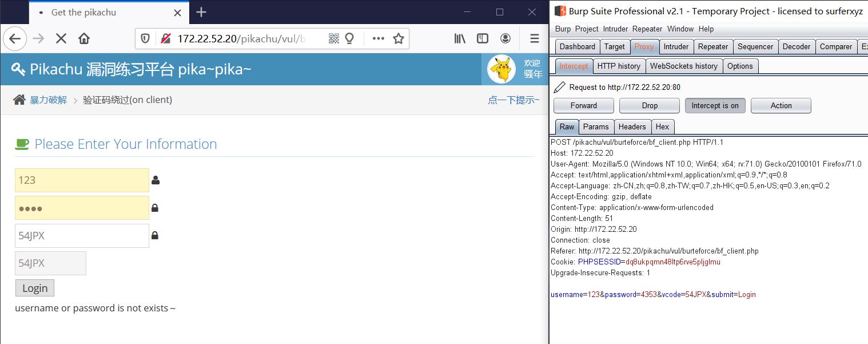This screenshot has width=868, height=344.
Task: Switch to the Comparer tab
Action: (x=836, y=47)
